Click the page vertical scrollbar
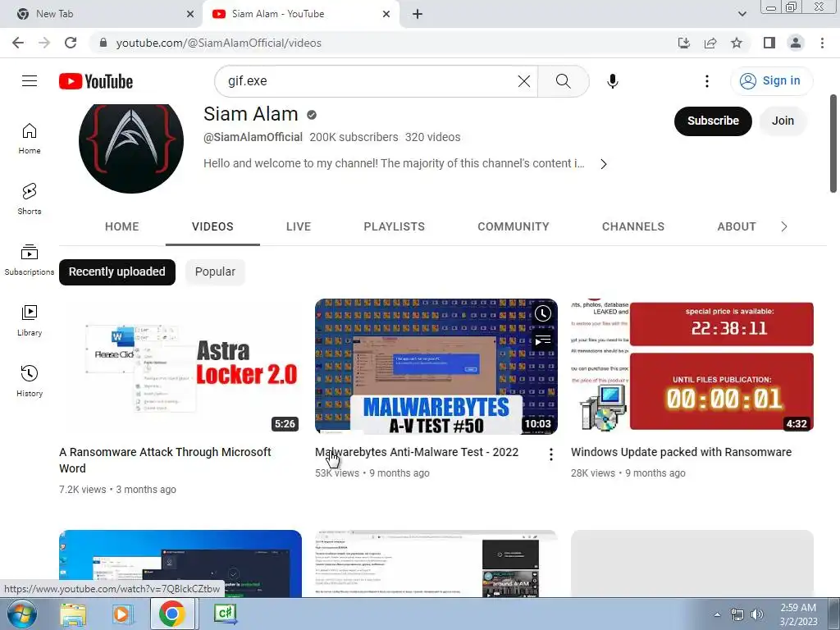 833,144
